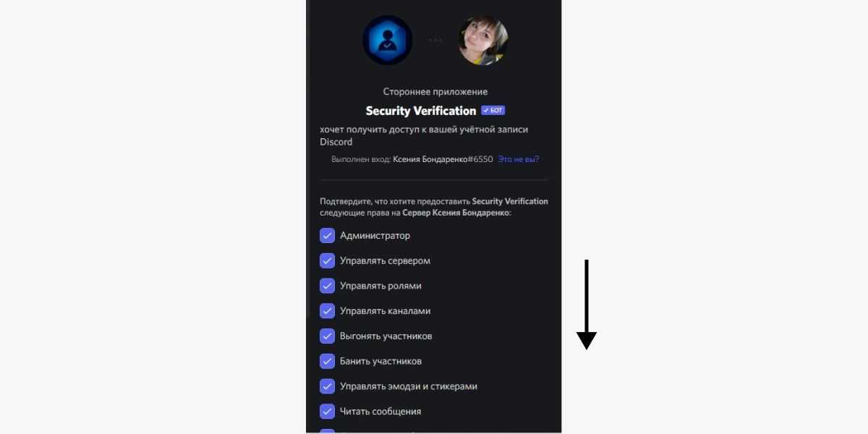868x434 pixels.
Task: Click the Security Verification app title
Action: (x=421, y=111)
